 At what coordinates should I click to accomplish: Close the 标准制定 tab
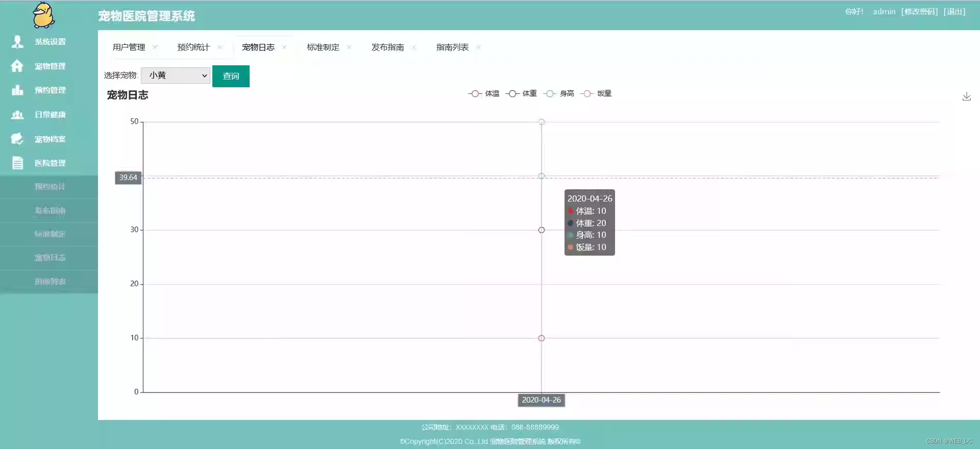point(349,47)
